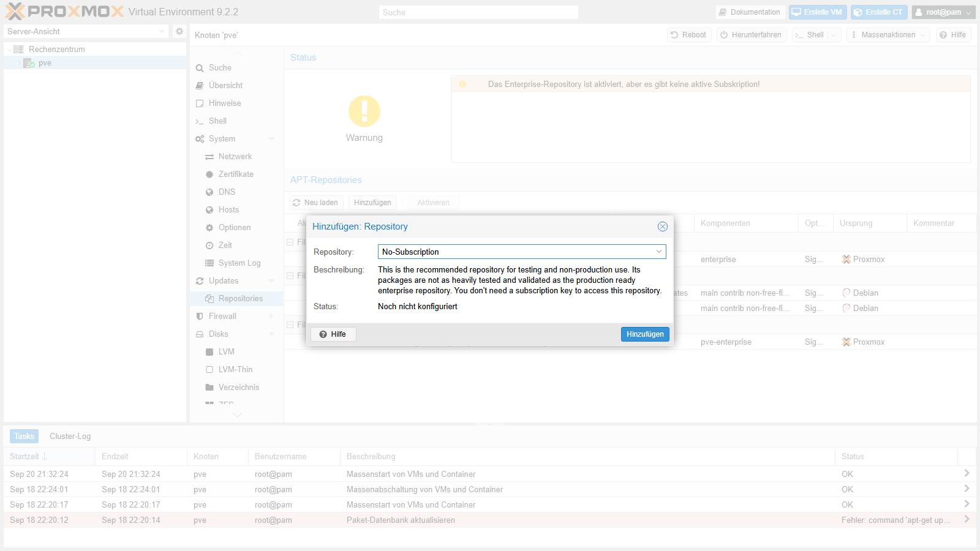Expand the Shell button dropdown arrow
The image size is (980, 551).
[834, 35]
